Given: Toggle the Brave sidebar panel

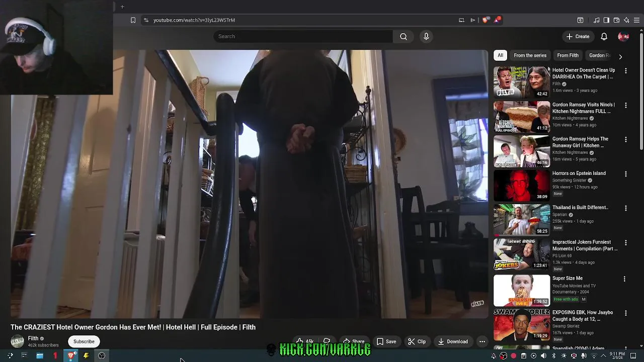Looking at the screenshot, I should coord(606,20).
